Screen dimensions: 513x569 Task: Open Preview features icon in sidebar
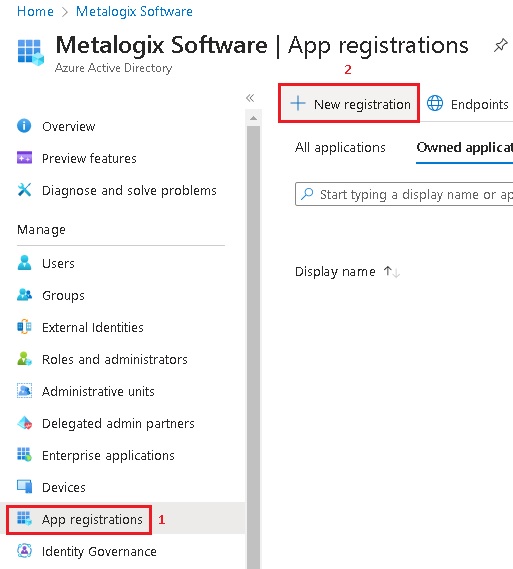click(24, 158)
